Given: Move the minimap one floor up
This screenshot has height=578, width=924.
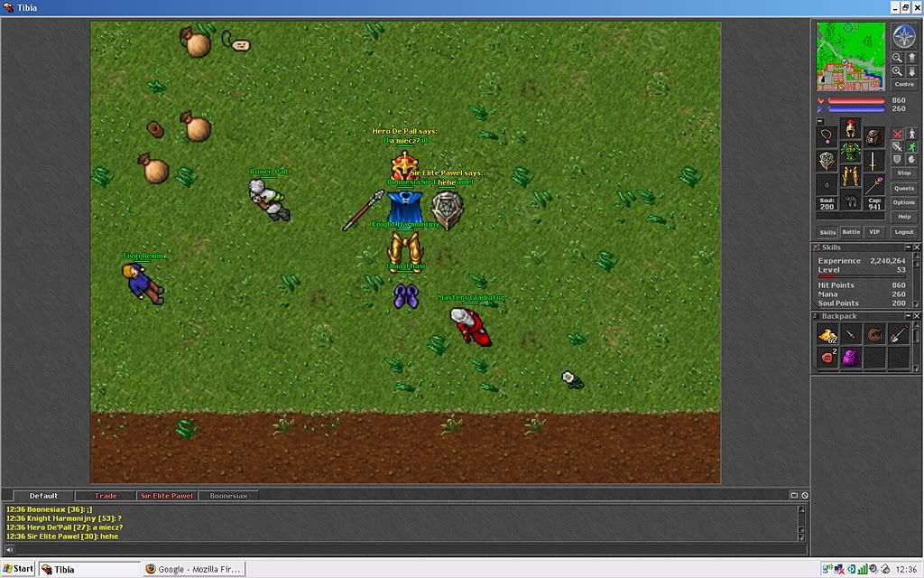Looking at the screenshot, I should [911, 58].
